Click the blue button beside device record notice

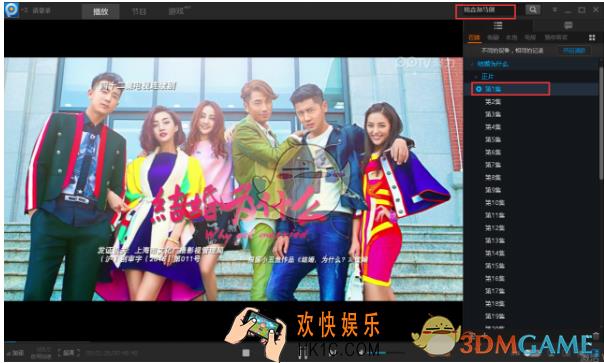tap(574, 50)
